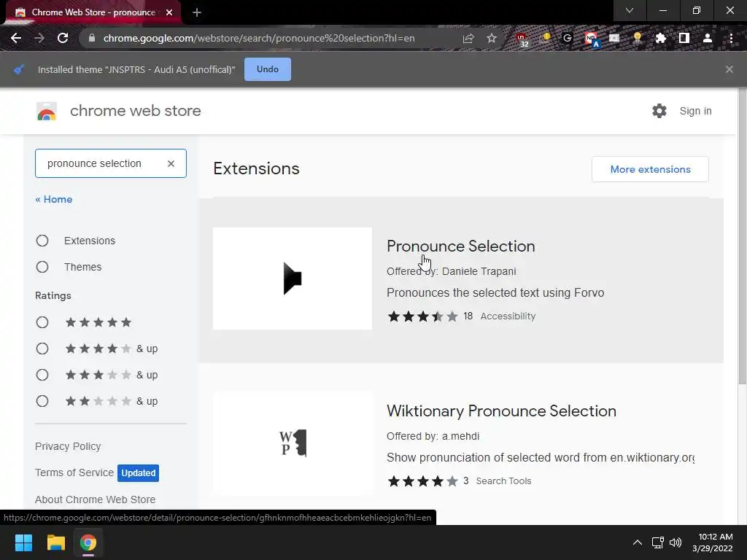Clear the search box with the X

click(x=171, y=163)
